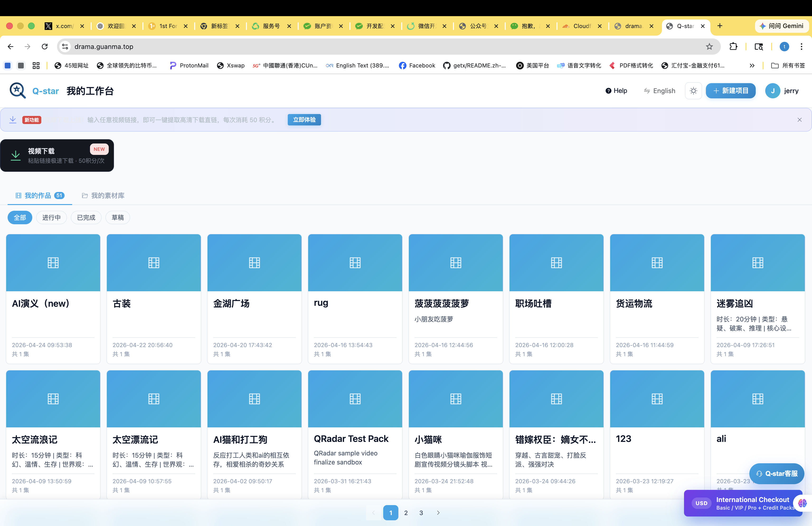This screenshot has height=526, width=812.
Task: Click the Q-star magnifier logo
Action: [x=18, y=91]
